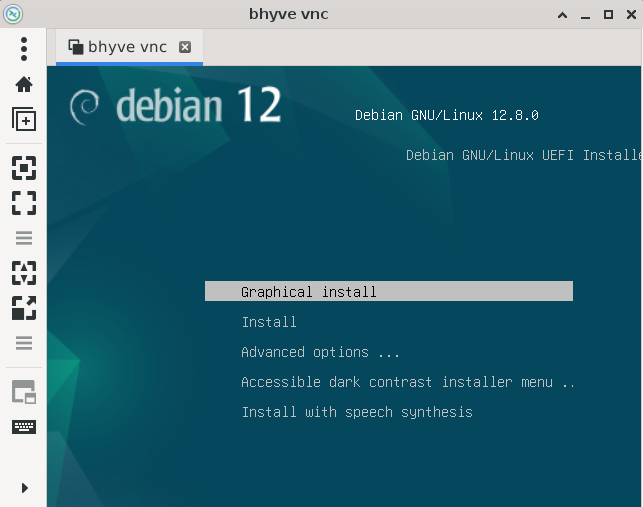This screenshot has height=507, width=643.
Task: Toggle dynamic resolution update icon
Action: point(24,273)
